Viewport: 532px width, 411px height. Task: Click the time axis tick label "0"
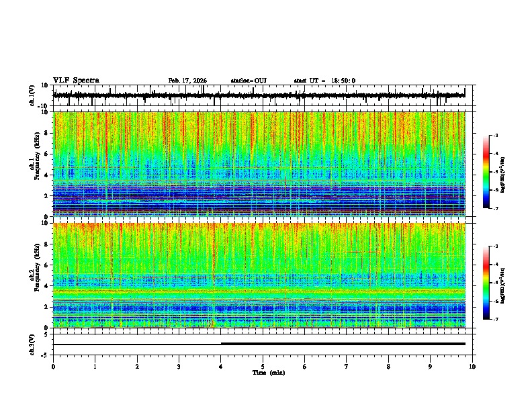(53, 367)
